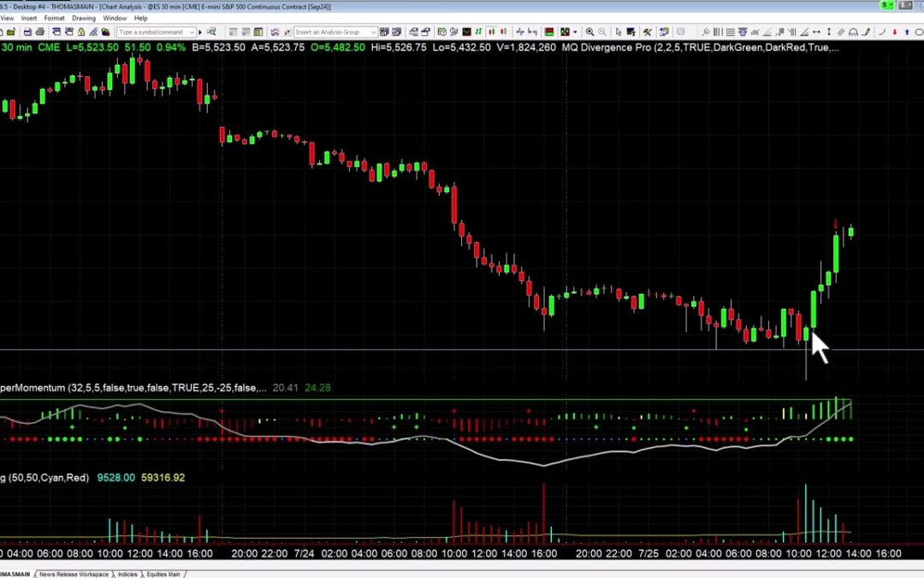Open the symbol command dropdown
The height and width of the screenshot is (578, 924).
pyautogui.click(x=192, y=31)
